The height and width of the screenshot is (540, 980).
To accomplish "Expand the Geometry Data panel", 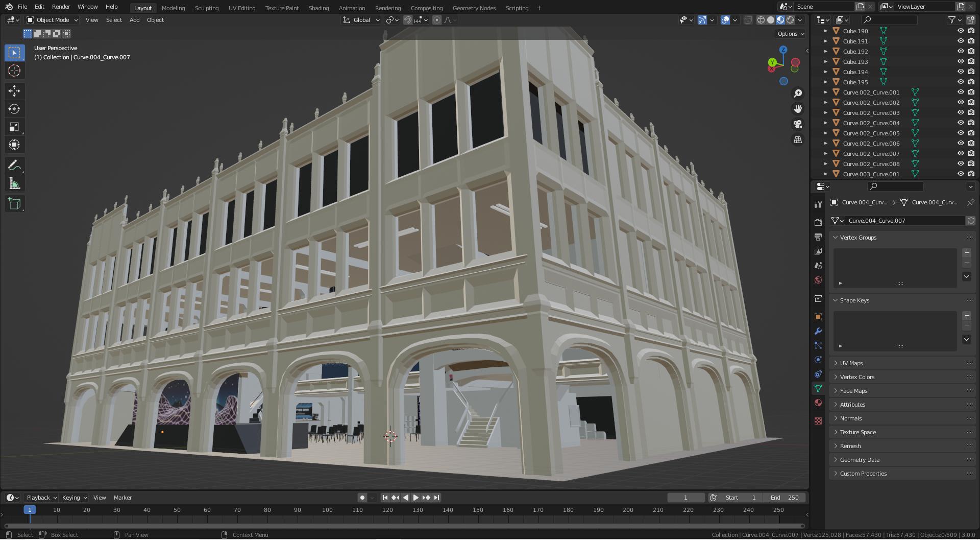I will pos(859,460).
